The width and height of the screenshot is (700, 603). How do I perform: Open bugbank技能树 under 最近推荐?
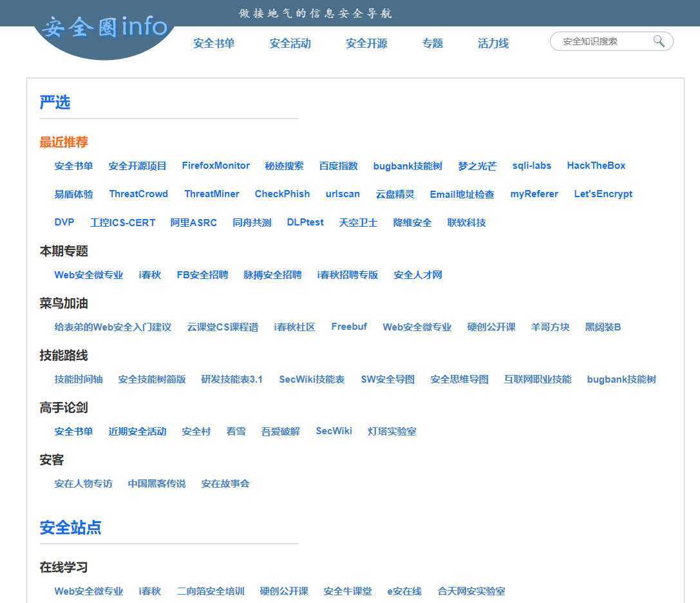coord(408,166)
